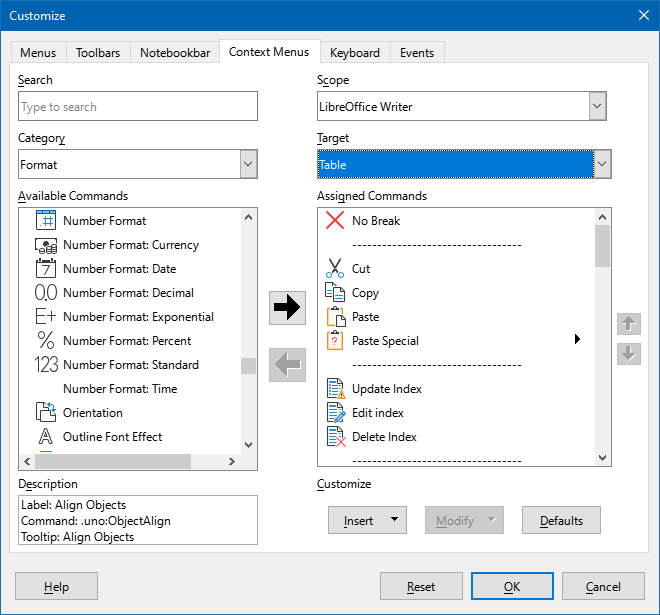This screenshot has width=660, height=615.
Task: Click the Assigned Commands vertical scrollbar
Action: pos(602,244)
